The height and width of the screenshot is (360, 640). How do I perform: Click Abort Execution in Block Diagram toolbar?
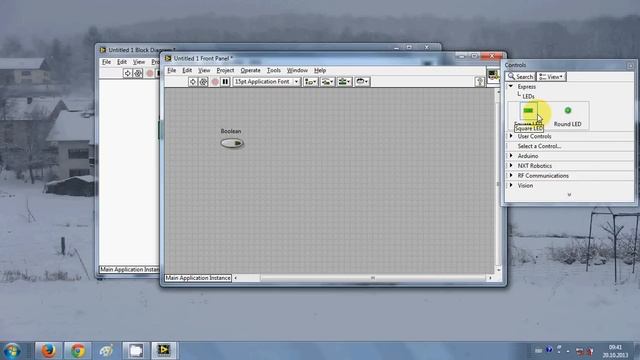coord(149,73)
